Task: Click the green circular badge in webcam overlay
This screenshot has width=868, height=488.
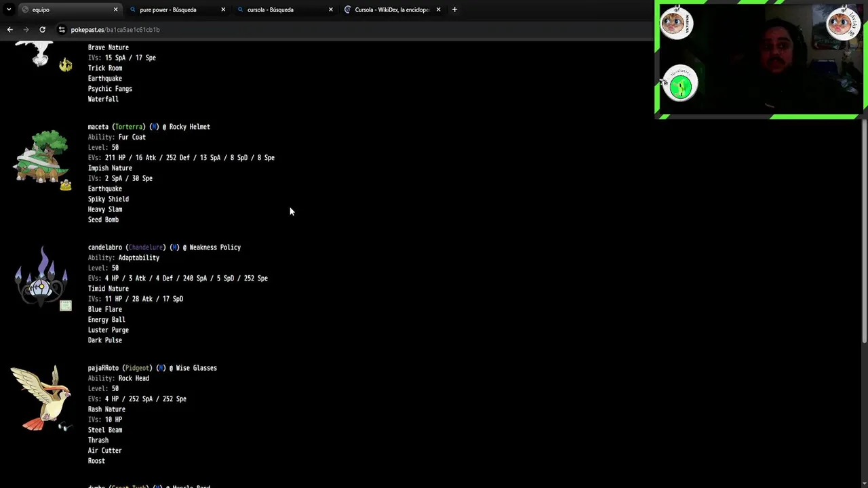Action: 680,85
